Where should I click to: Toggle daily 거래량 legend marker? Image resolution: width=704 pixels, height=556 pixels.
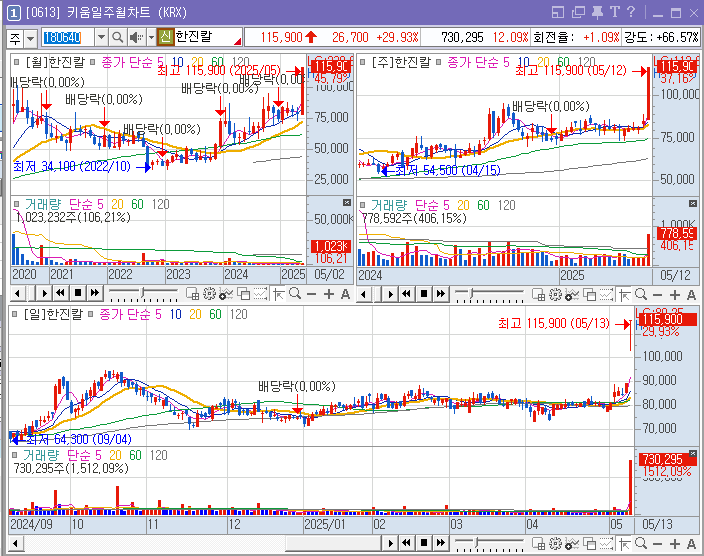click(15, 455)
